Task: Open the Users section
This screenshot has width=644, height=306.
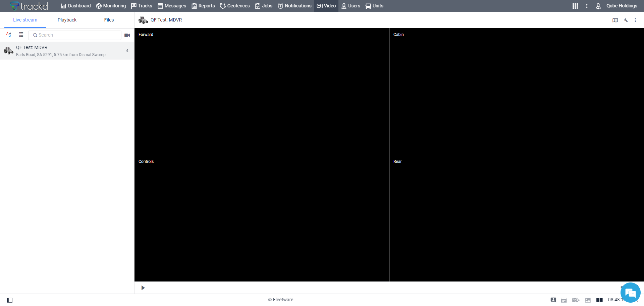Action: (351, 6)
